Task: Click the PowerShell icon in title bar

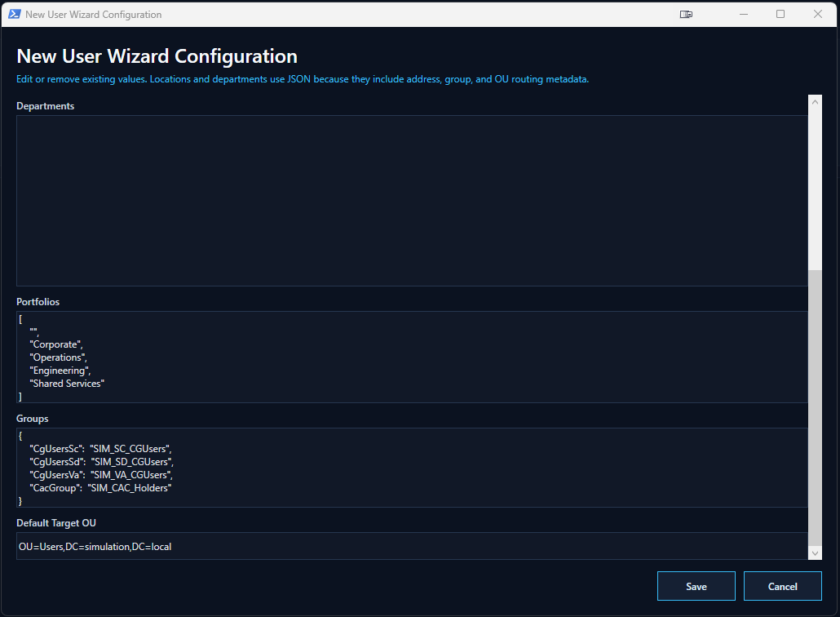Action: click(15, 15)
